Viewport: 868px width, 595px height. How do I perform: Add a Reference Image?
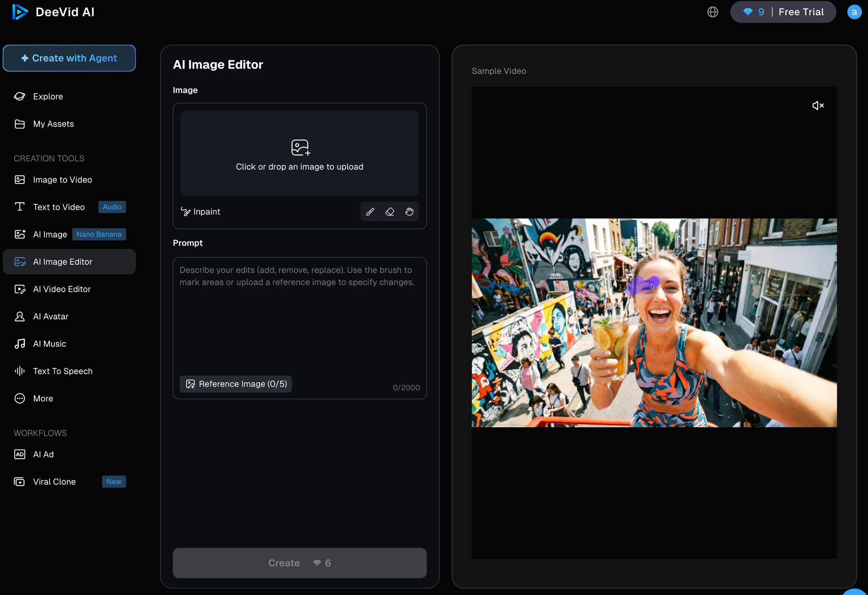pyautogui.click(x=236, y=384)
